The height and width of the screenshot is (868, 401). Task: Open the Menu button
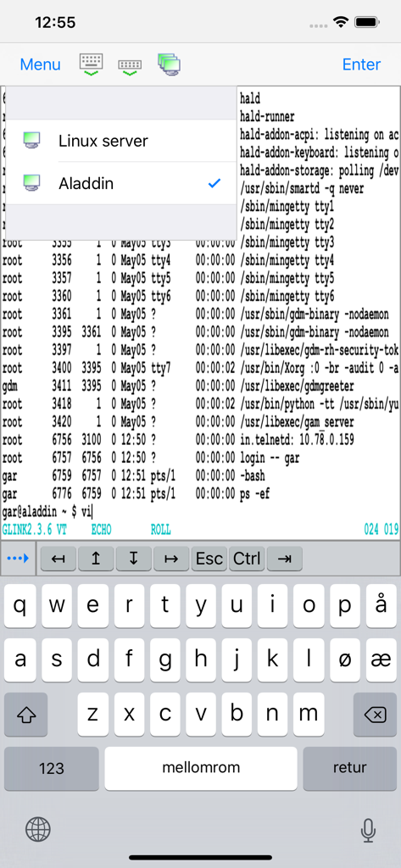click(x=41, y=64)
